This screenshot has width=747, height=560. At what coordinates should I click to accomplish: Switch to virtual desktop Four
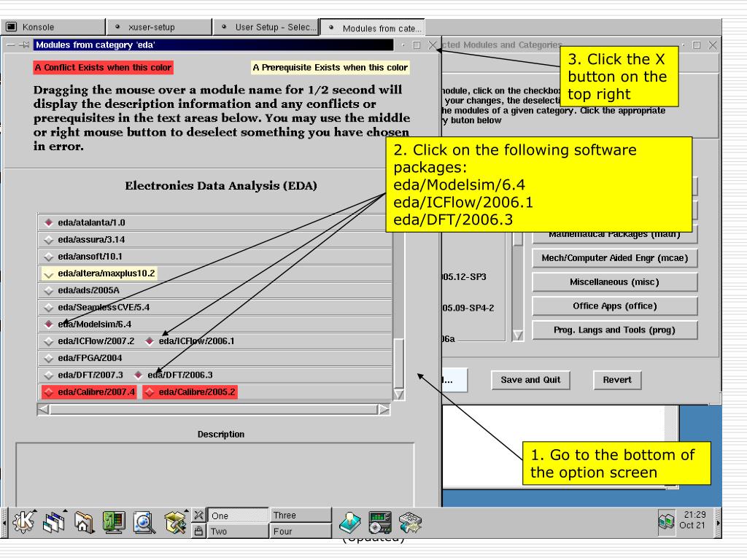click(x=300, y=531)
